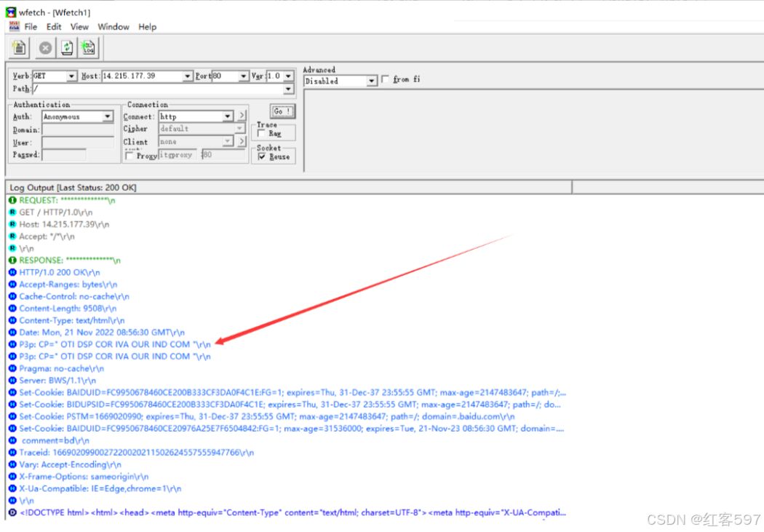Select the 'Vary: Accept-Encoding' log line
Viewport: 764px width, 532px height.
pyautogui.click(x=70, y=464)
